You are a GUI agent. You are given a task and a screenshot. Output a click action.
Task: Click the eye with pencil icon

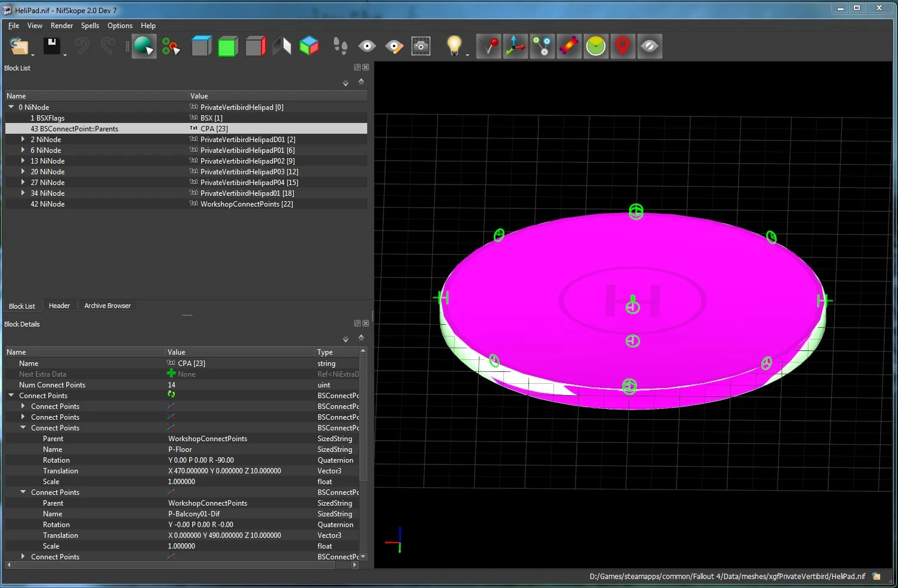point(394,46)
